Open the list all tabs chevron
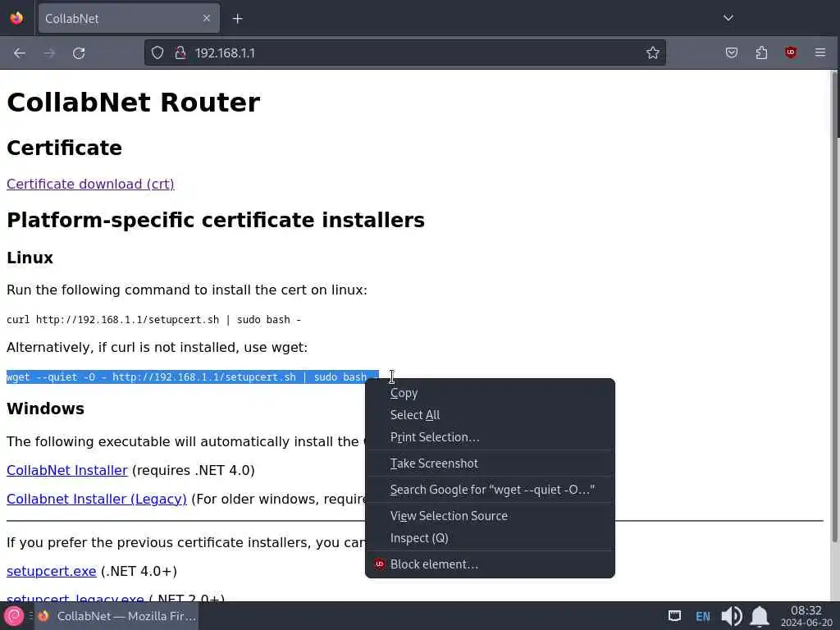 728,18
